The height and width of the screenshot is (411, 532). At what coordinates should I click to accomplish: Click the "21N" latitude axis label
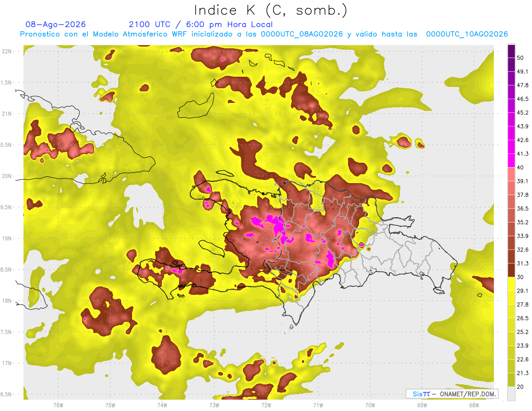(x=7, y=114)
